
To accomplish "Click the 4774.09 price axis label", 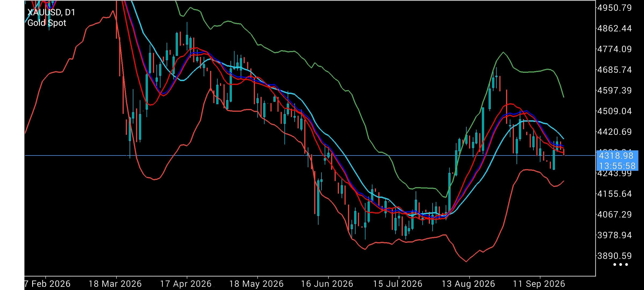I will (x=614, y=49).
